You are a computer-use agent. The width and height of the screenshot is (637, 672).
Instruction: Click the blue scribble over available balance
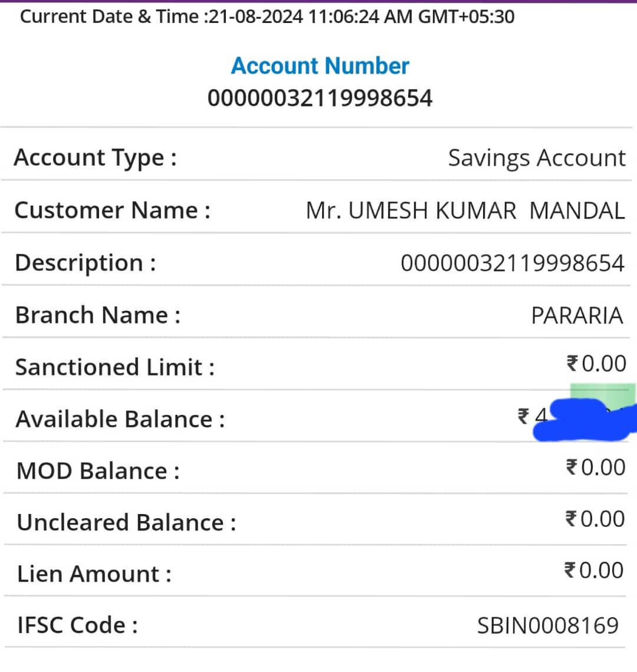[586, 420]
